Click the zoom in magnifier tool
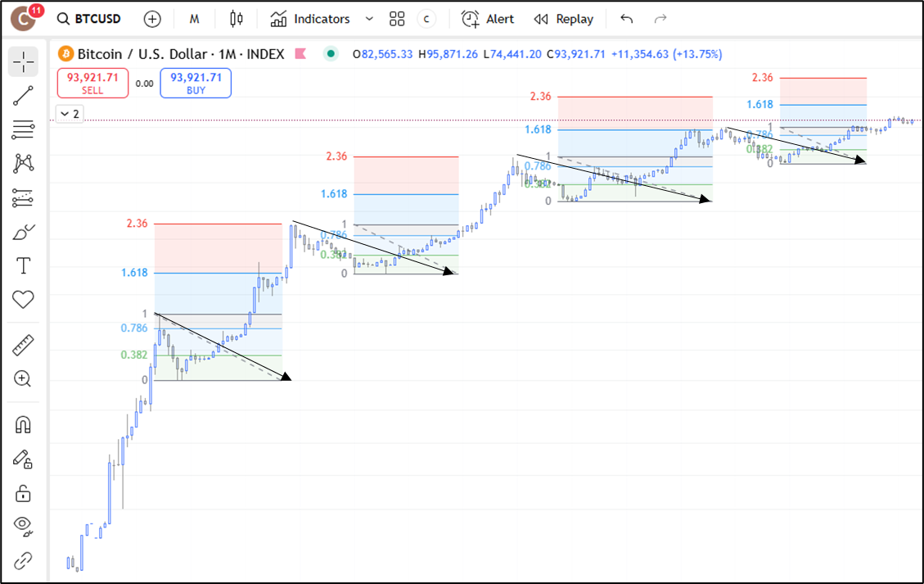Screen dimensions: 924x584 point(23,378)
